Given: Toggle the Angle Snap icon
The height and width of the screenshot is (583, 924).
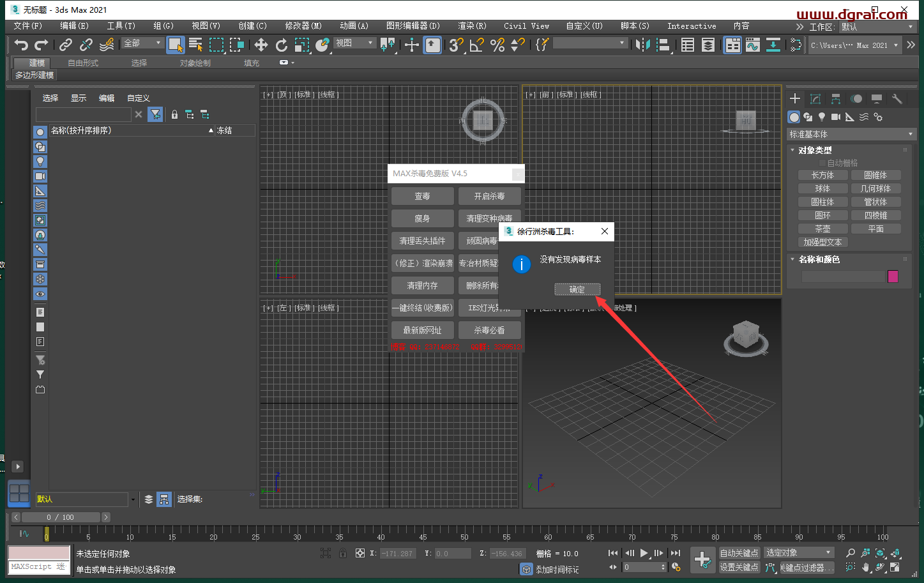Looking at the screenshot, I should tap(477, 45).
